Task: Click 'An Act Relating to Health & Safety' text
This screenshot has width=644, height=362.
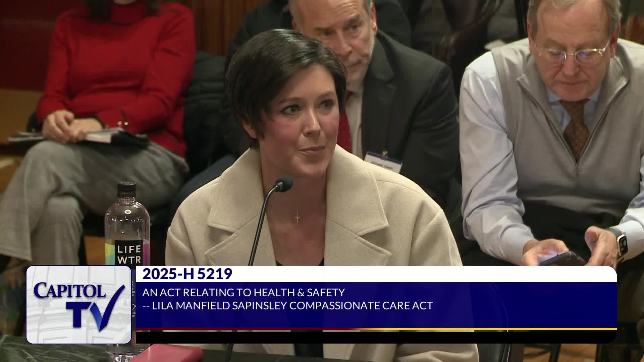Action: [244, 293]
